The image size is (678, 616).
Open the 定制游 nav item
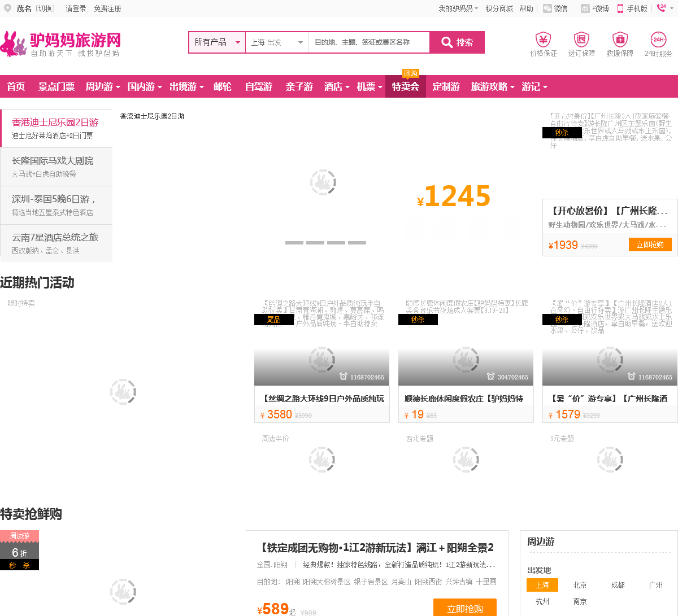point(446,86)
